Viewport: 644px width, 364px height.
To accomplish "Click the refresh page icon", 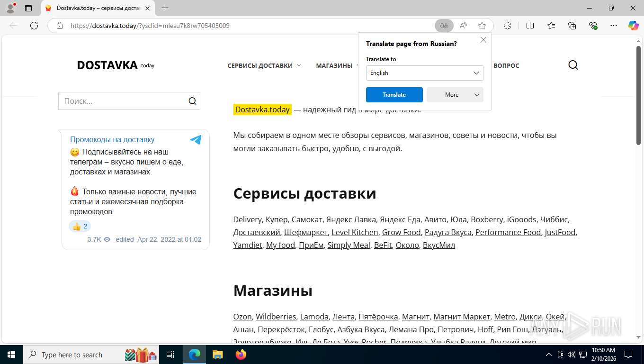I will point(34,26).
